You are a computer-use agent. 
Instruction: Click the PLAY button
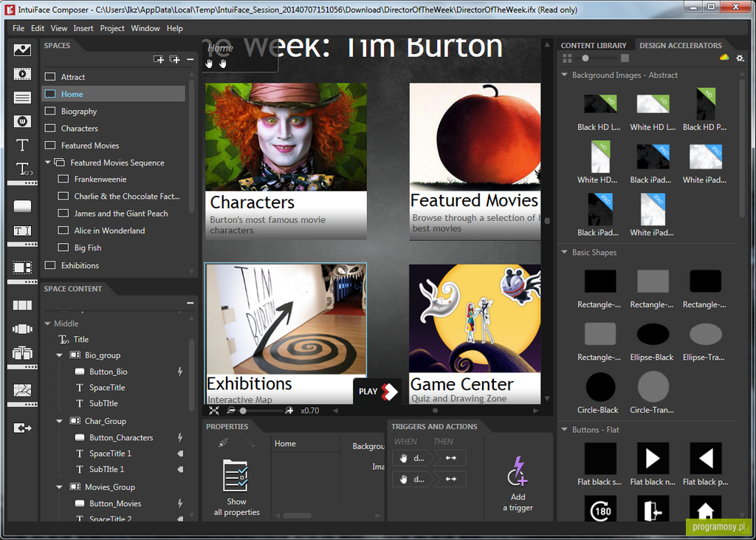[377, 392]
